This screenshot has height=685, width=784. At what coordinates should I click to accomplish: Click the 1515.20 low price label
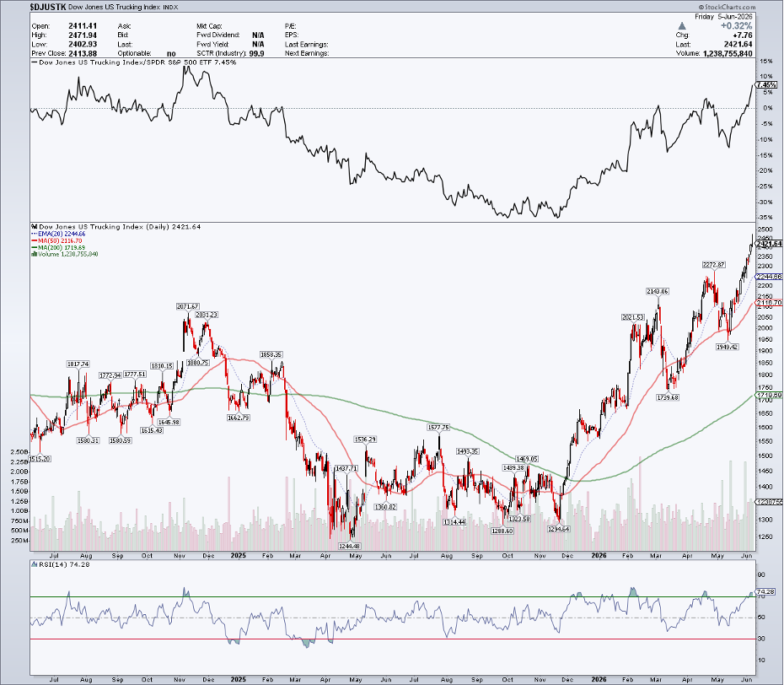click(x=40, y=458)
